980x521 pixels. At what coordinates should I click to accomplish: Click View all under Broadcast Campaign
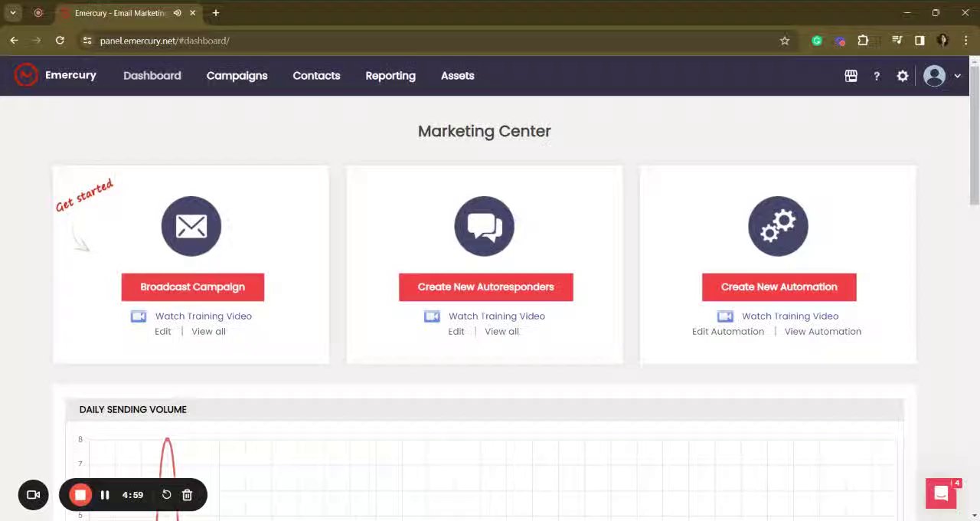pyautogui.click(x=209, y=332)
